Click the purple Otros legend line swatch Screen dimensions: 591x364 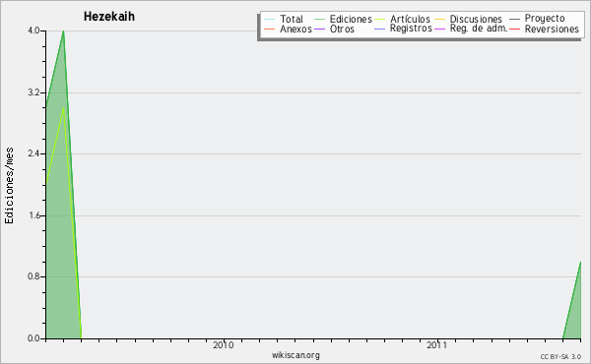pos(319,29)
